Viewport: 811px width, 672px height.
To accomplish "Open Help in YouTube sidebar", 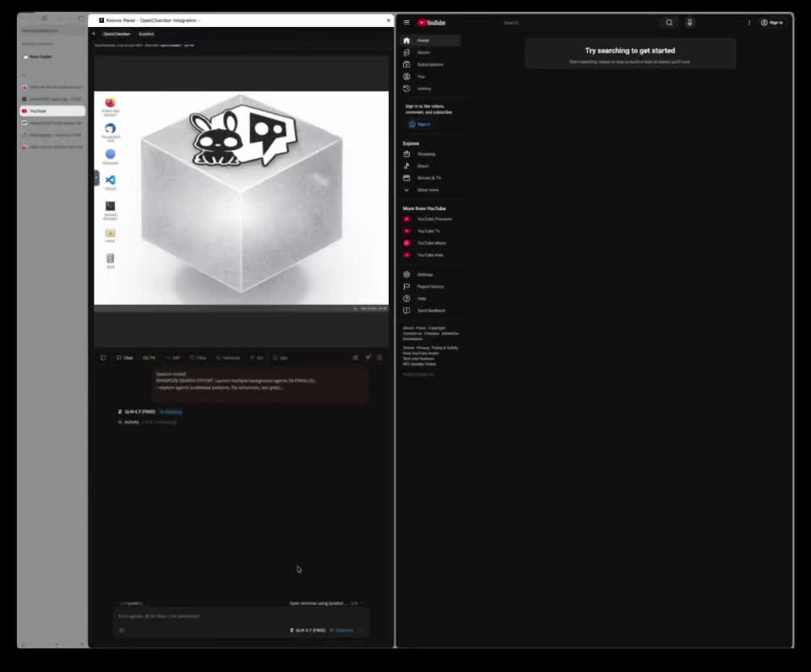I will pos(430,298).
